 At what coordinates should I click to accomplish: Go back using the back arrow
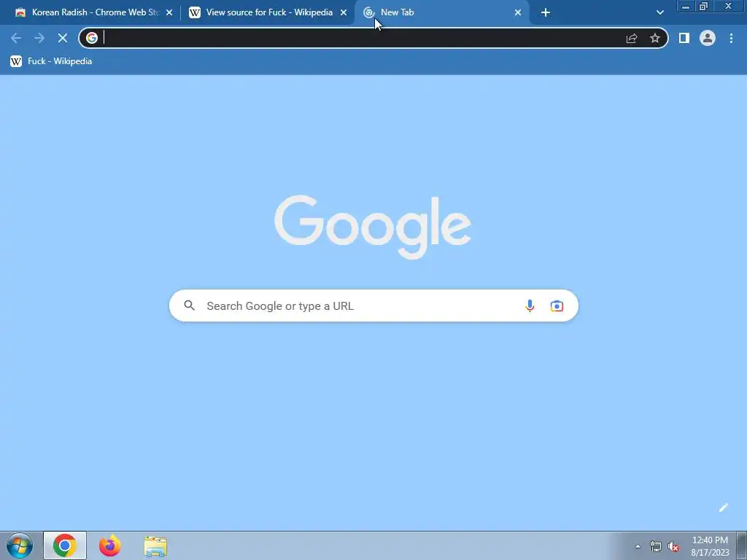pyautogui.click(x=16, y=38)
